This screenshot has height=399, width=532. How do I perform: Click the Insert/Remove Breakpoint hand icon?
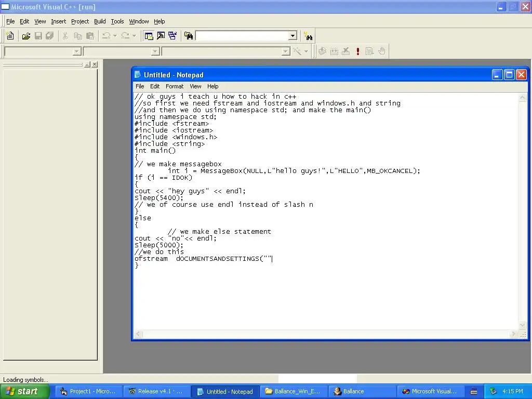click(382, 51)
